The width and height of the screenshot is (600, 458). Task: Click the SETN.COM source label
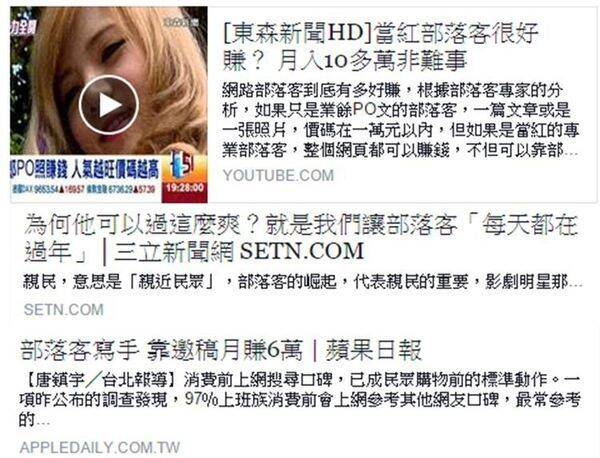(x=64, y=309)
